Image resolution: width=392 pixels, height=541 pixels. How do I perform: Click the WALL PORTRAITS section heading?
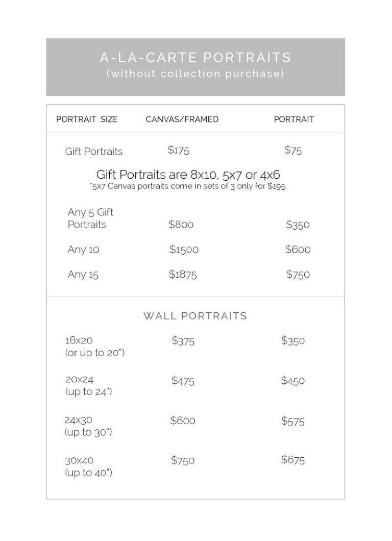[x=195, y=316]
